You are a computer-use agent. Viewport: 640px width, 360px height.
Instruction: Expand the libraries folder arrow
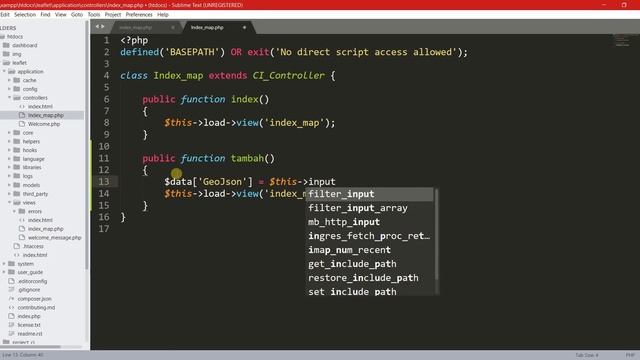pyautogui.click(x=9, y=167)
